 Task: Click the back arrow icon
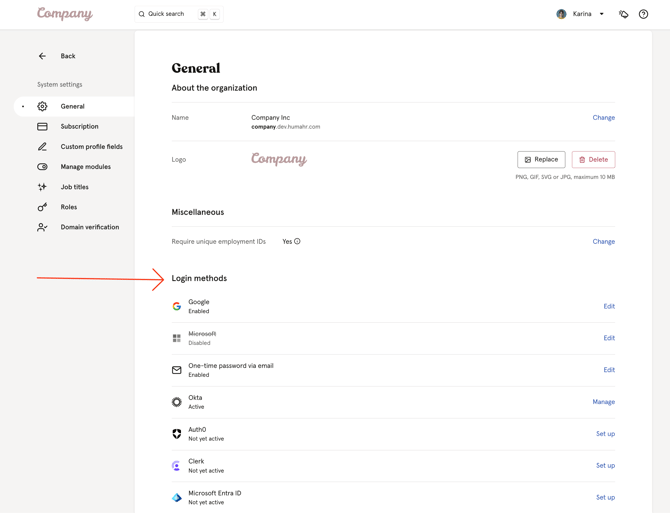click(42, 56)
